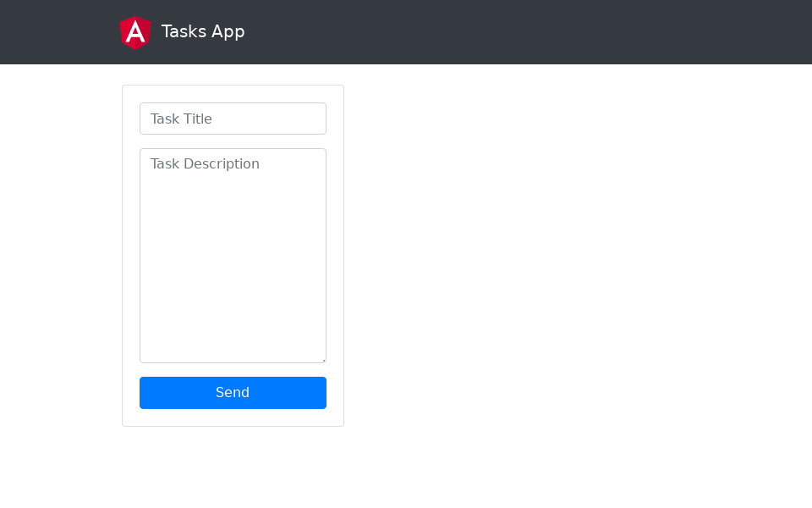Click the textarea resize handle in its corner
812x508 pixels.
[322, 359]
